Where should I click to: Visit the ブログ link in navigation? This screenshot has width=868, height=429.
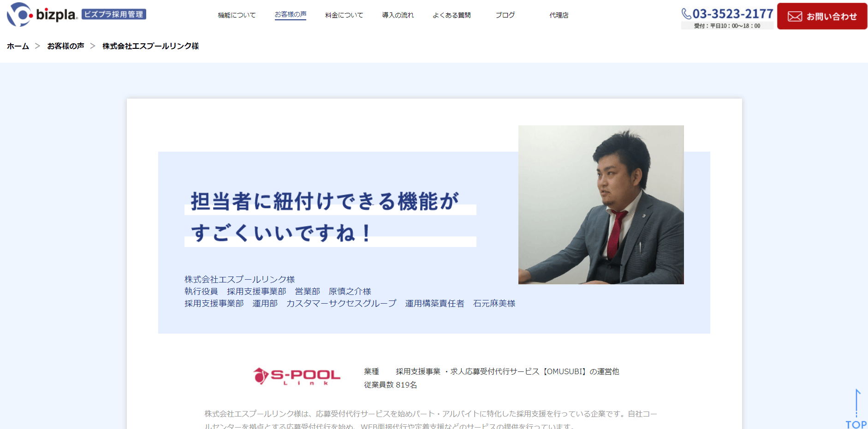point(505,15)
